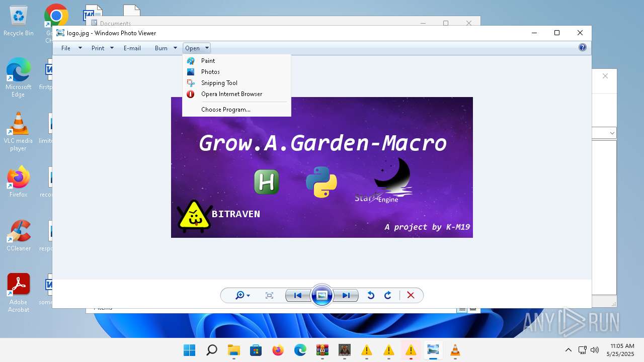
Task: Expand the File dropdown arrow
Action: [80, 48]
